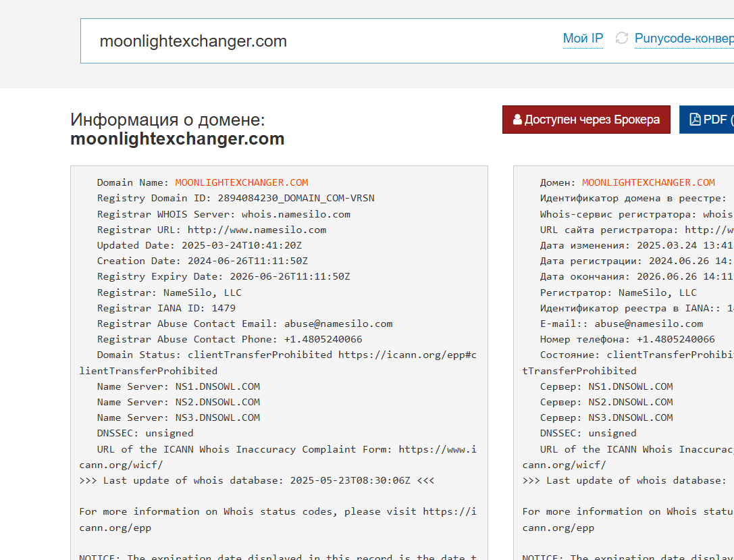Click Whois-сервис регистратора line
734x560 pixels.
pos(637,214)
